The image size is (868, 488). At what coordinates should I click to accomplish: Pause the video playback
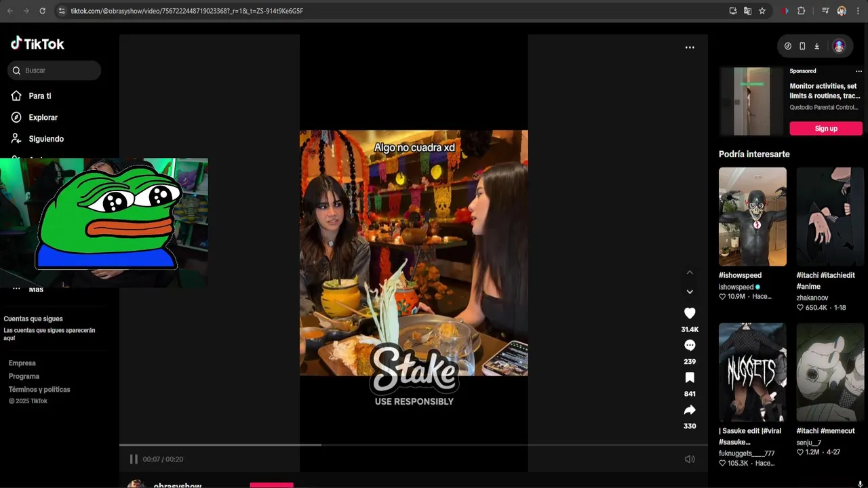point(134,459)
